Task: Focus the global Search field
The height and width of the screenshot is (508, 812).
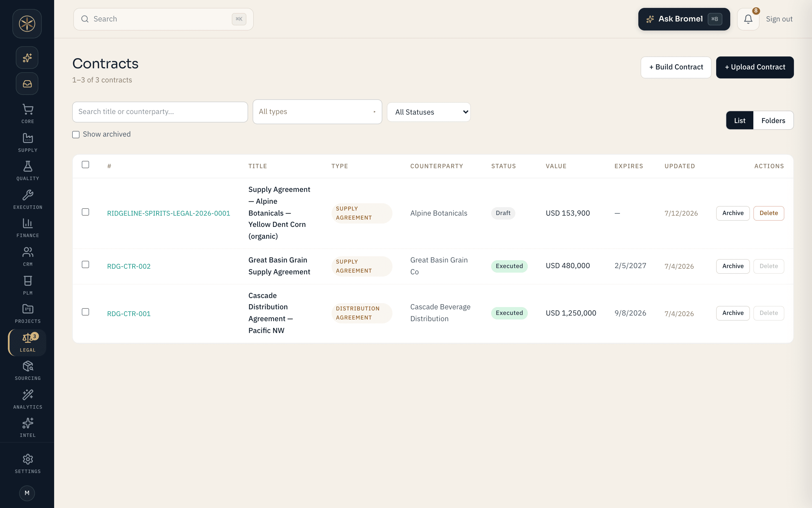Action: point(164,19)
